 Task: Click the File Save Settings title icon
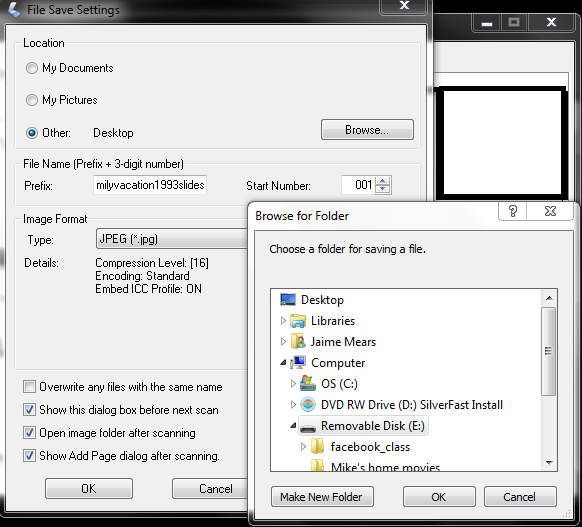14,10
